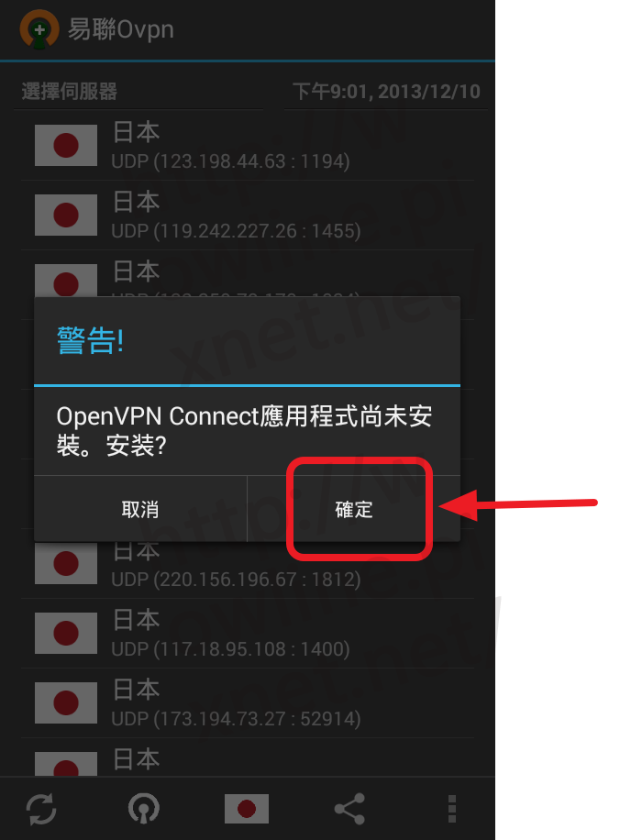The height and width of the screenshot is (840, 620).
Task: Select server UDP 123.198.44.63 : 1194
Action: [x=248, y=146]
